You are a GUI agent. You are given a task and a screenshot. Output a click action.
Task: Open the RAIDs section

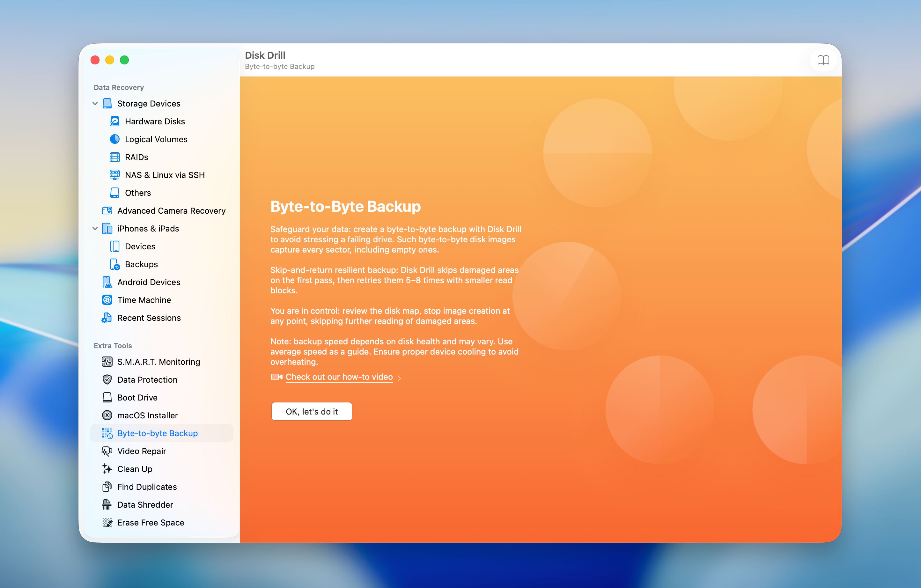click(136, 157)
